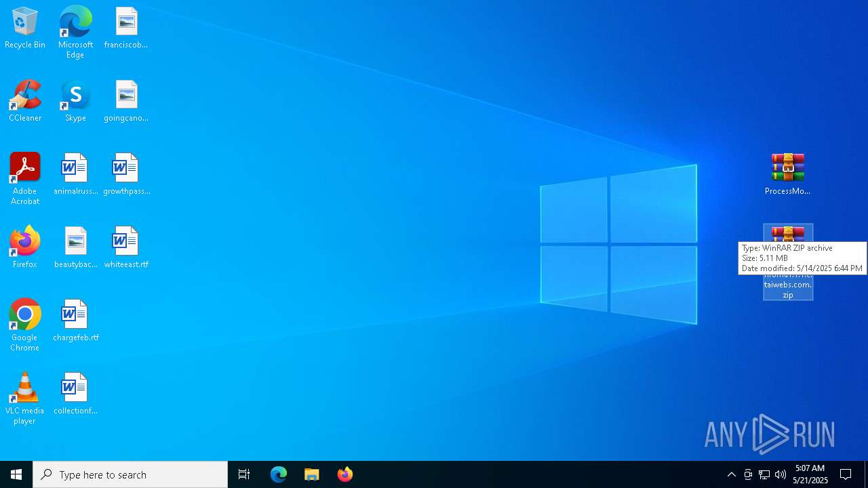This screenshot has width=868, height=488.
Task: Select the franciscob... image file
Action: coord(126,28)
